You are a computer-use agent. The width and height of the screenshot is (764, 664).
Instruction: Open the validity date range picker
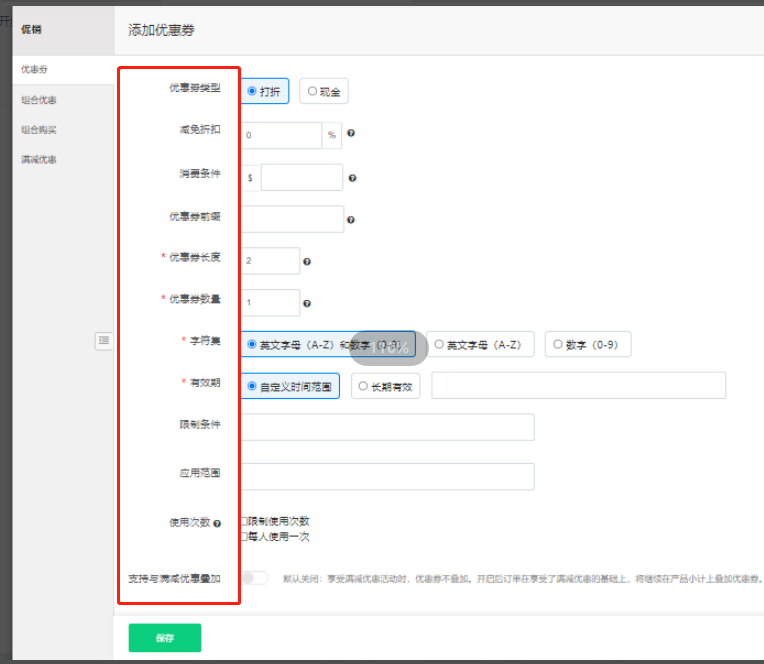(578, 386)
